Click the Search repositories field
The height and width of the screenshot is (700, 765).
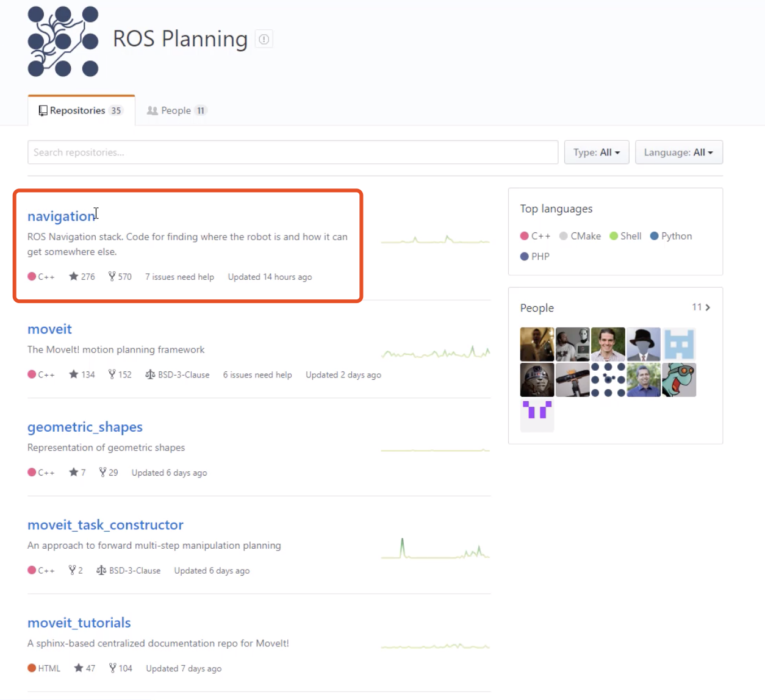(x=293, y=152)
